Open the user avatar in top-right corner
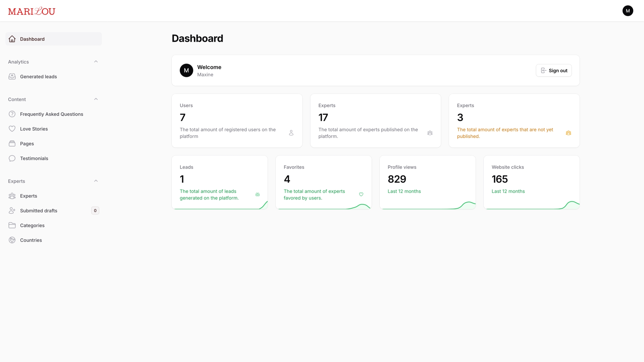 coord(628,11)
